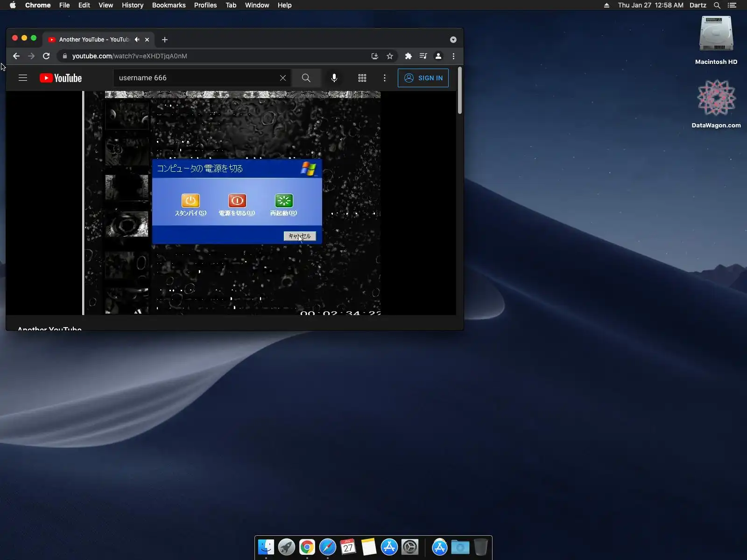747x560 pixels.
Task: Open the Downloads folder in the Dock
Action: (460, 547)
